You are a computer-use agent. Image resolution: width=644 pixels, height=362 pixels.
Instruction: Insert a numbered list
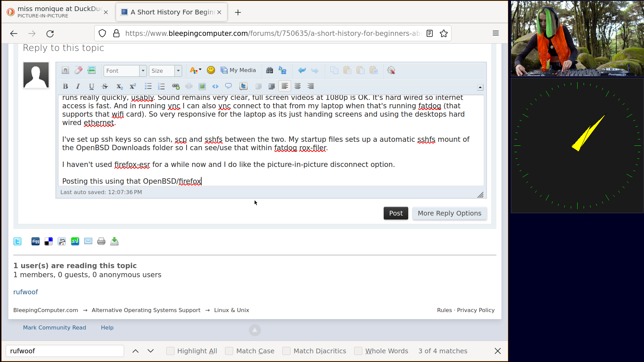coord(161,86)
